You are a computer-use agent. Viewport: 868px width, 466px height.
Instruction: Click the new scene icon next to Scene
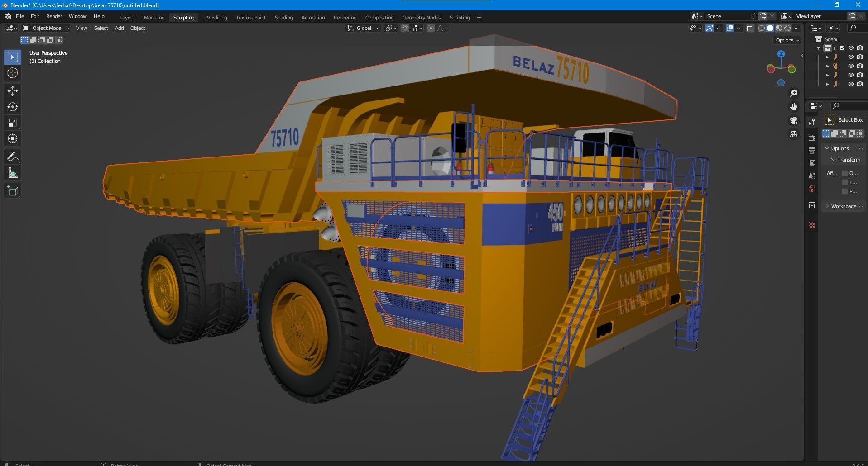[763, 16]
